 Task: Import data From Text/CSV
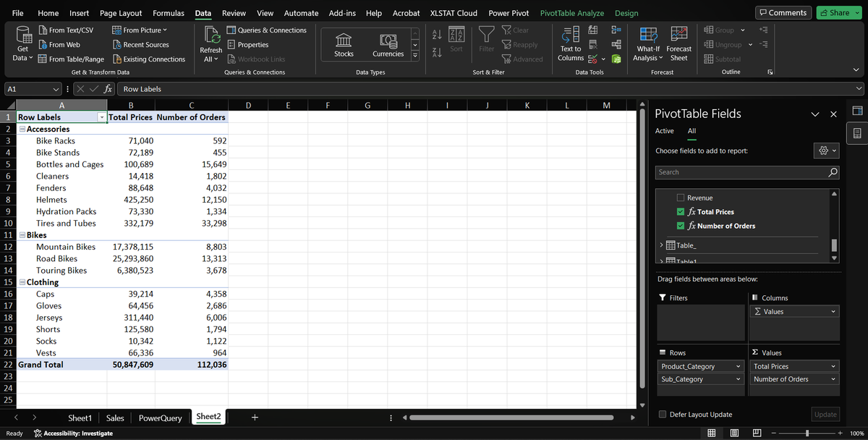[65, 30]
